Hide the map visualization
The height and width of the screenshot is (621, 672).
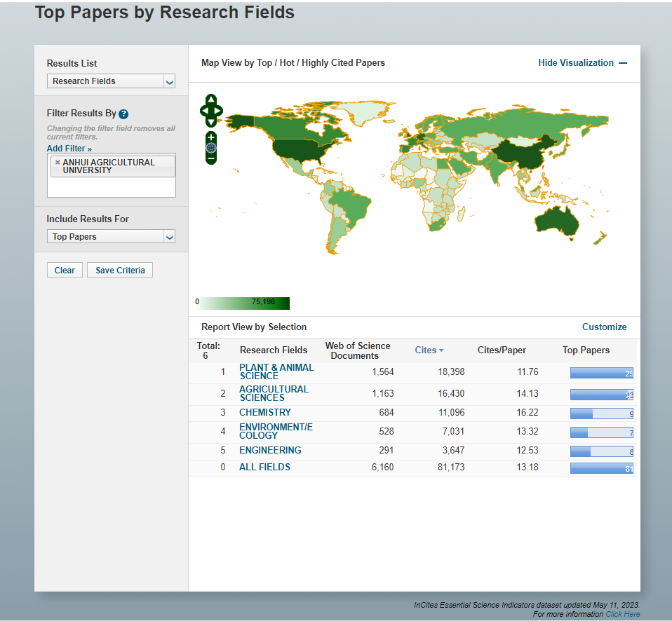point(582,63)
